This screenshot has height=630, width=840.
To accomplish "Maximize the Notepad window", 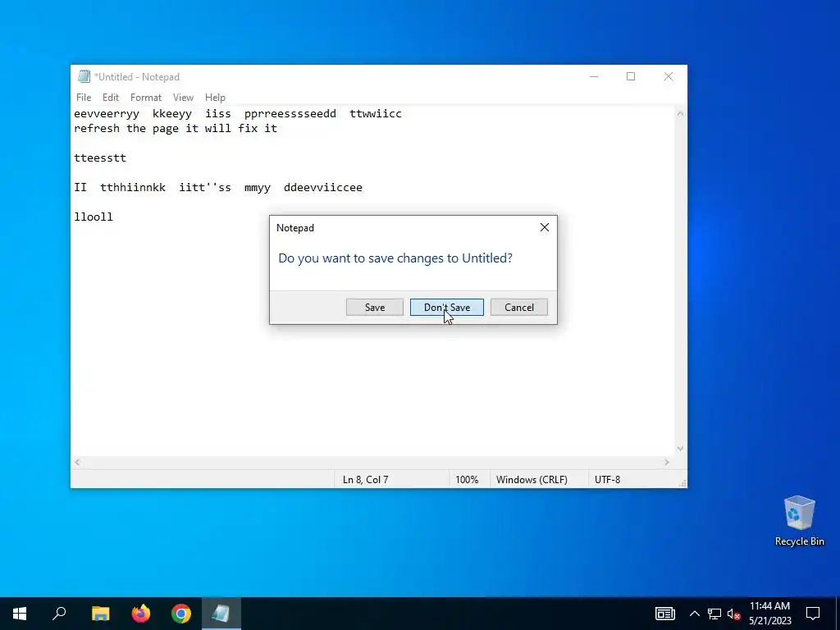I will coord(631,76).
